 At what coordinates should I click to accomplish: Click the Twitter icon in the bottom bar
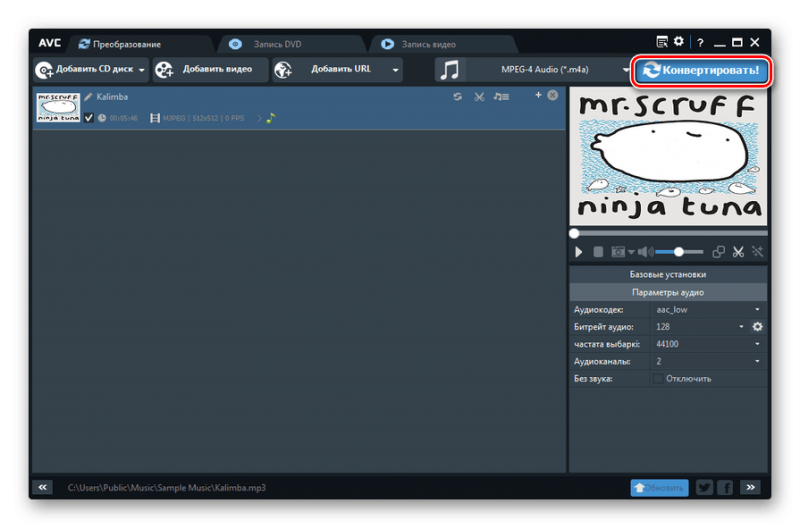pos(704,487)
